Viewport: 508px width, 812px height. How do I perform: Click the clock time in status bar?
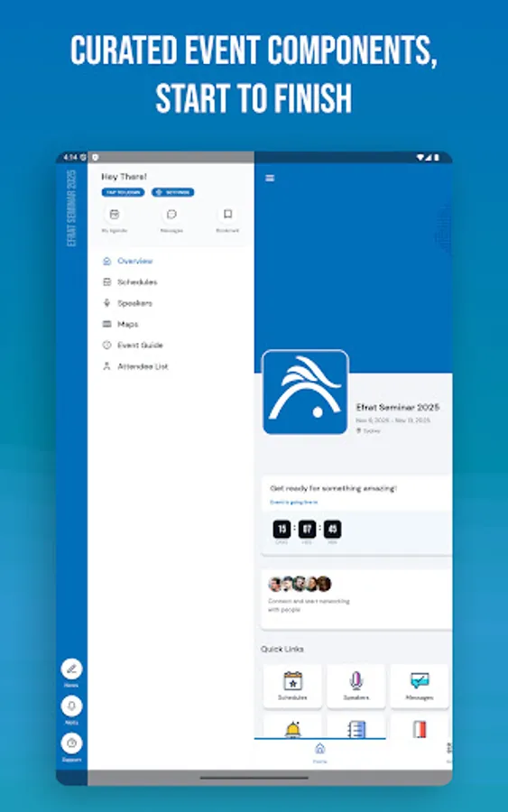[x=70, y=157]
